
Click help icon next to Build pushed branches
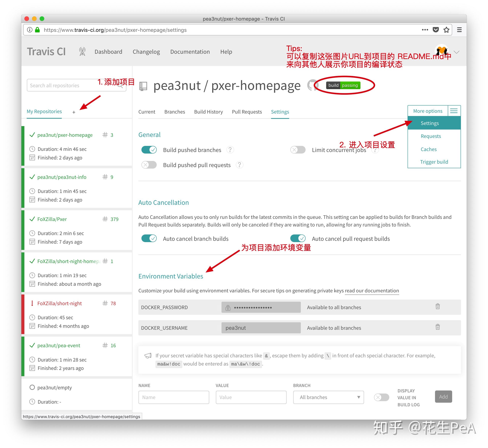230,150
